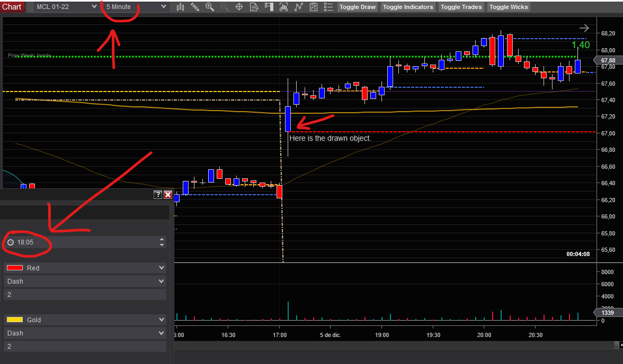
Task: Click the Chart tab label
Action: click(x=12, y=7)
